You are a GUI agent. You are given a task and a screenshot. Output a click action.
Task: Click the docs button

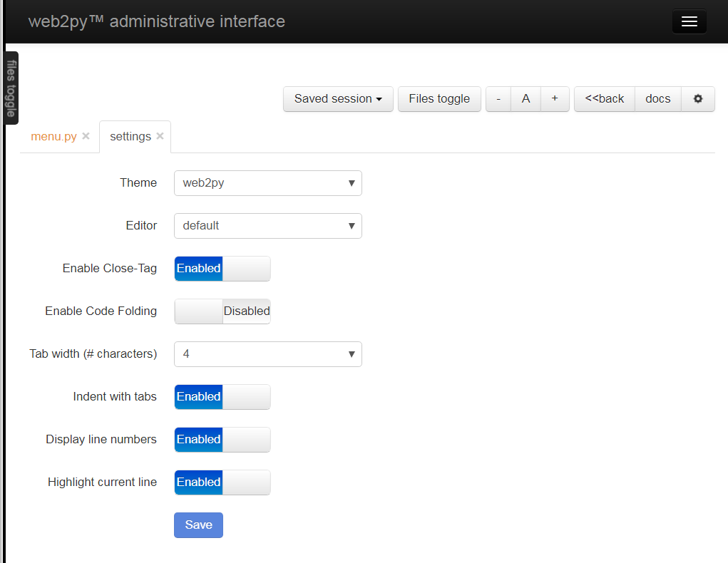click(657, 98)
